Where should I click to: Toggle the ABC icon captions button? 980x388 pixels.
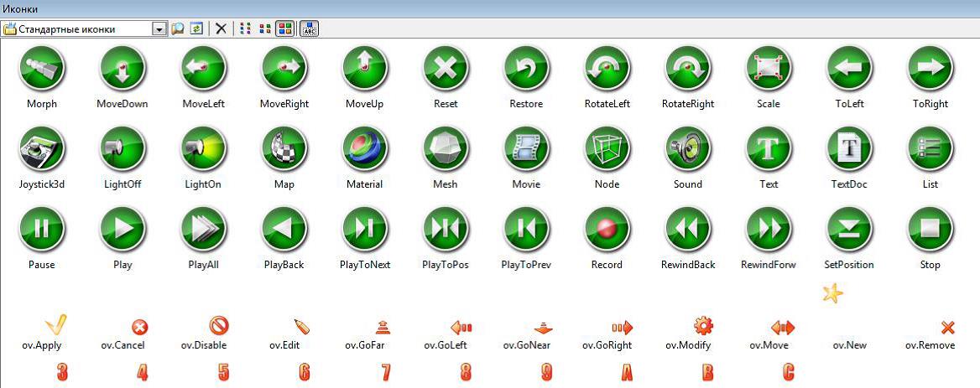coord(309,28)
